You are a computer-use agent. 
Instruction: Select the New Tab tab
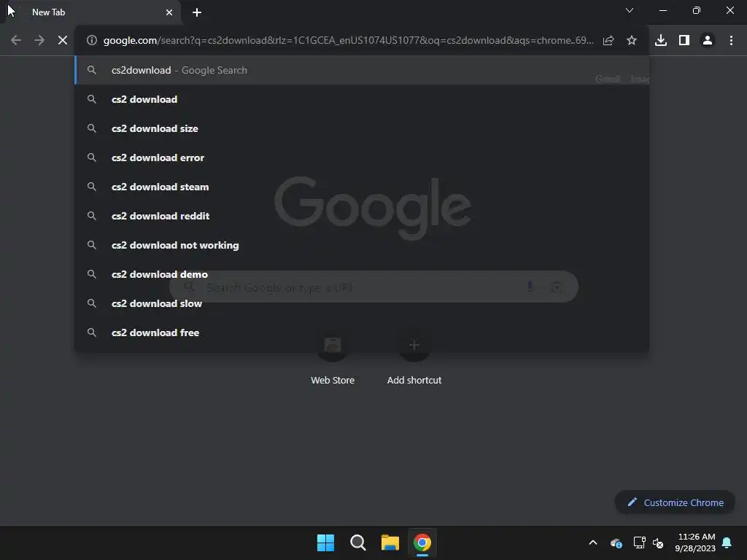(x=90, y=12)
